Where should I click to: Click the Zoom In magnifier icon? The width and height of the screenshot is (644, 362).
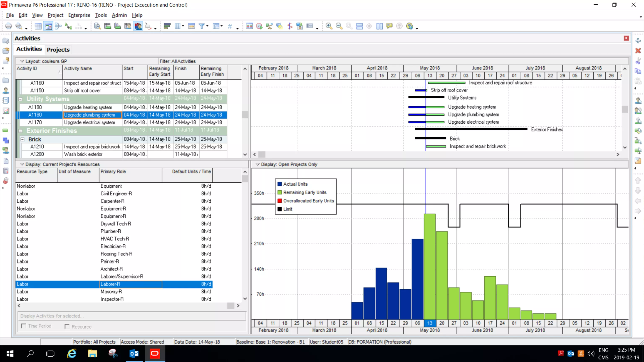pyautogui.click(x=329, y=26)
